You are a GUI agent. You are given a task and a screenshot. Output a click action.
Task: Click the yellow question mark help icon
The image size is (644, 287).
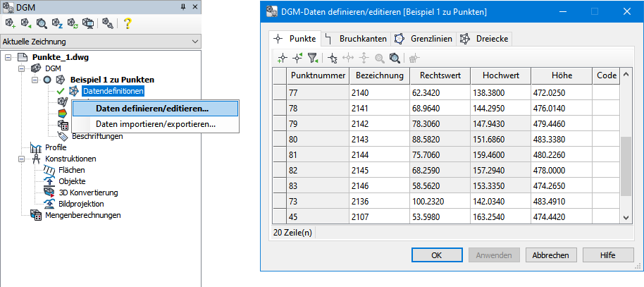pyautogui.click(x=128, y=23)
